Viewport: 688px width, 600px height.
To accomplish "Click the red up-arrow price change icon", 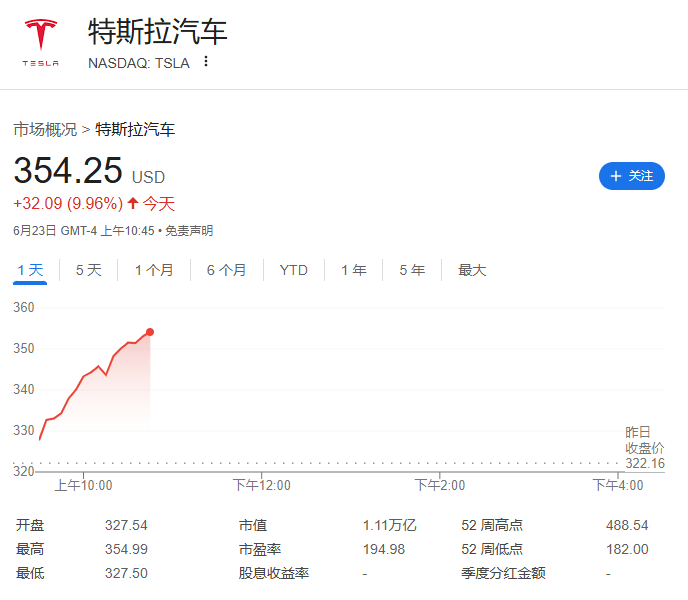I will click(x=133, y=203).
